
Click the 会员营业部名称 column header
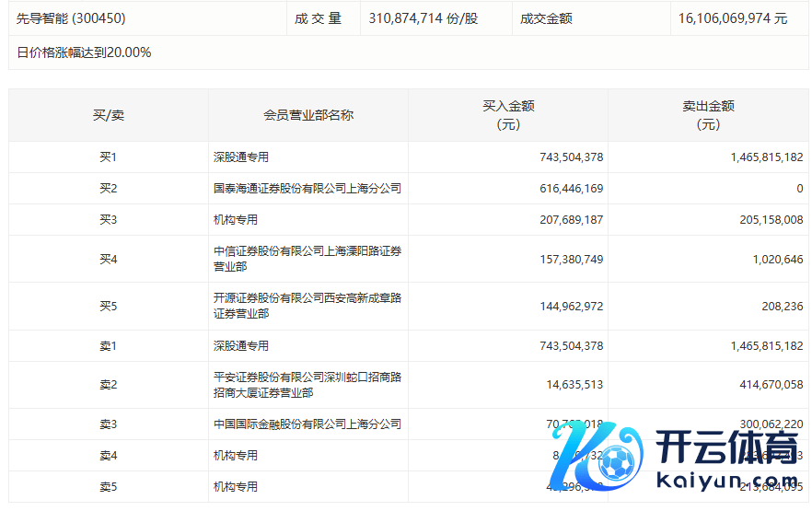click(308, 115)
